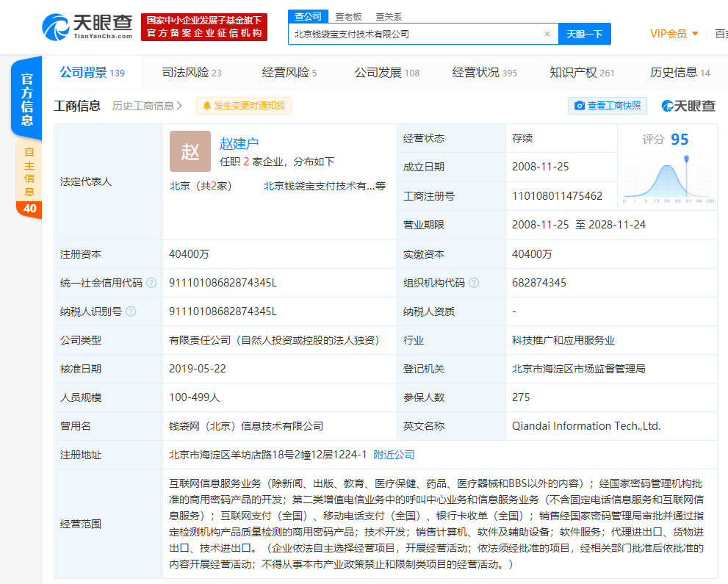Click the 天眼一下 search button
Viewport: 728px width, 584px height.
585,34
